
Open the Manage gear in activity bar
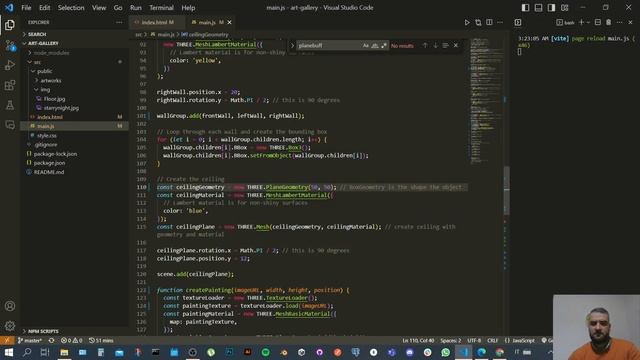pos(10,326)
